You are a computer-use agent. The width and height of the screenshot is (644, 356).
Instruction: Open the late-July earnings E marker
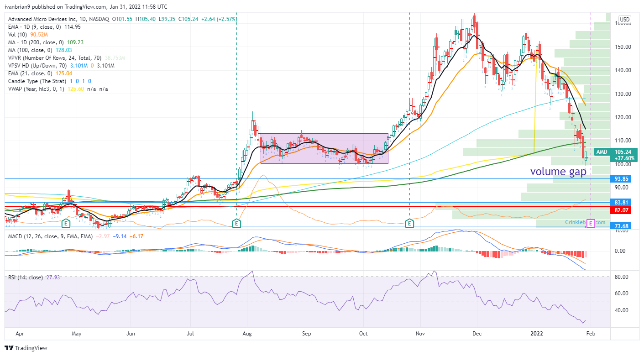pyautogui.click(x=236, y=224)
